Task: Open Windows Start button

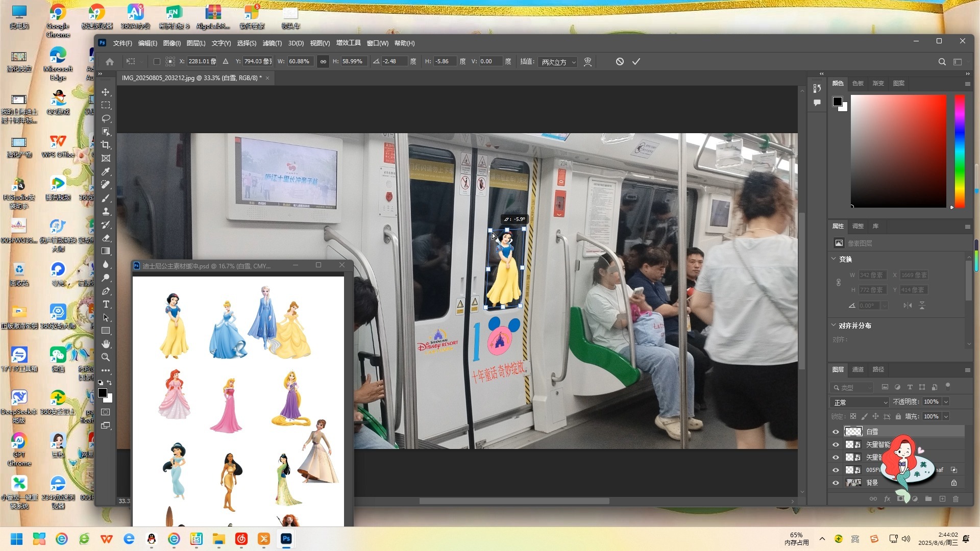Action: tap(17, 539)
